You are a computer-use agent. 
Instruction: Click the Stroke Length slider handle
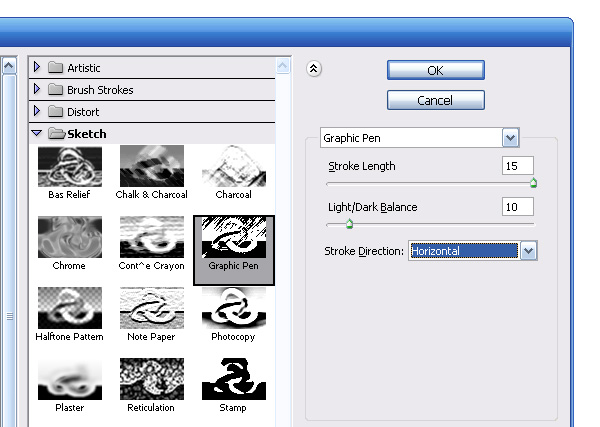point(533,183)
